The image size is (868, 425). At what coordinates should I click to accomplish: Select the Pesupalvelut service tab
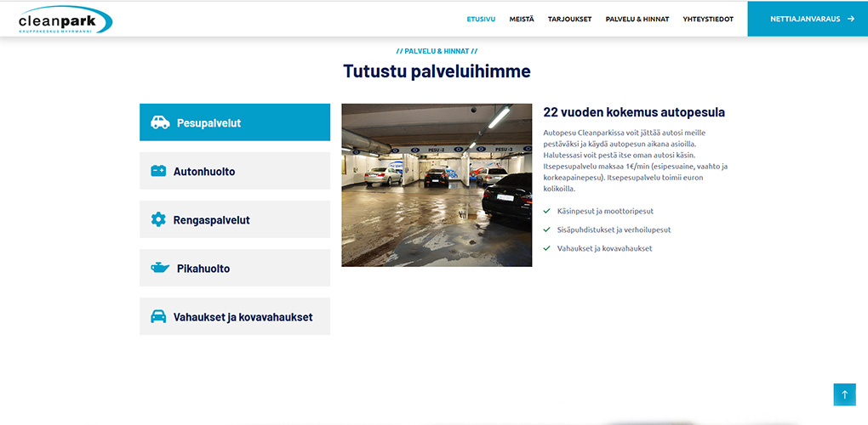click(235, 122)
